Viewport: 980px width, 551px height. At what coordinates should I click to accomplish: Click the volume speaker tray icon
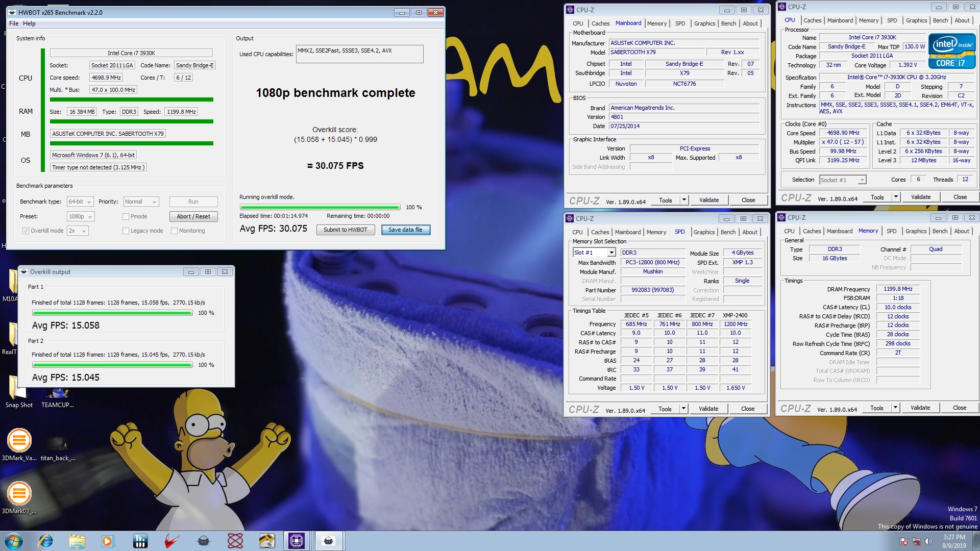tap(928, 541)
